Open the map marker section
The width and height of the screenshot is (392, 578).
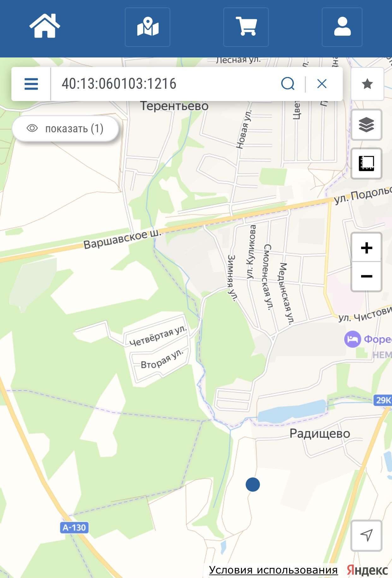tap(148, 27)
